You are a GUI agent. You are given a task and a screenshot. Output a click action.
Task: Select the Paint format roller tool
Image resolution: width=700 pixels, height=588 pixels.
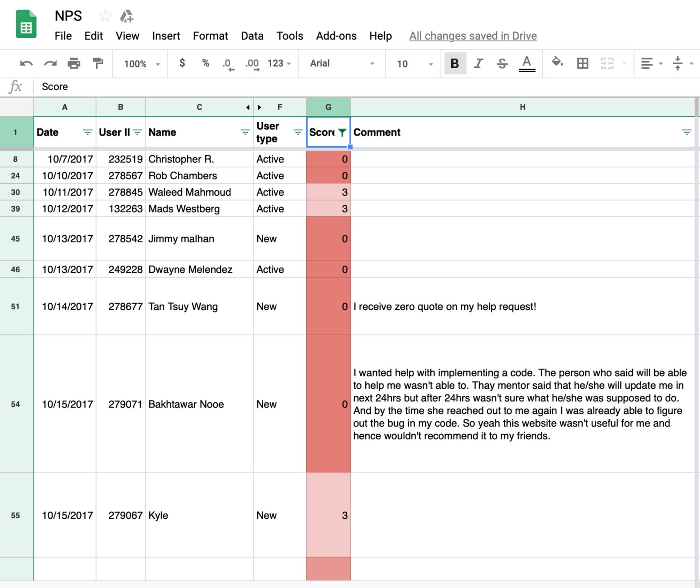(97, 63)
